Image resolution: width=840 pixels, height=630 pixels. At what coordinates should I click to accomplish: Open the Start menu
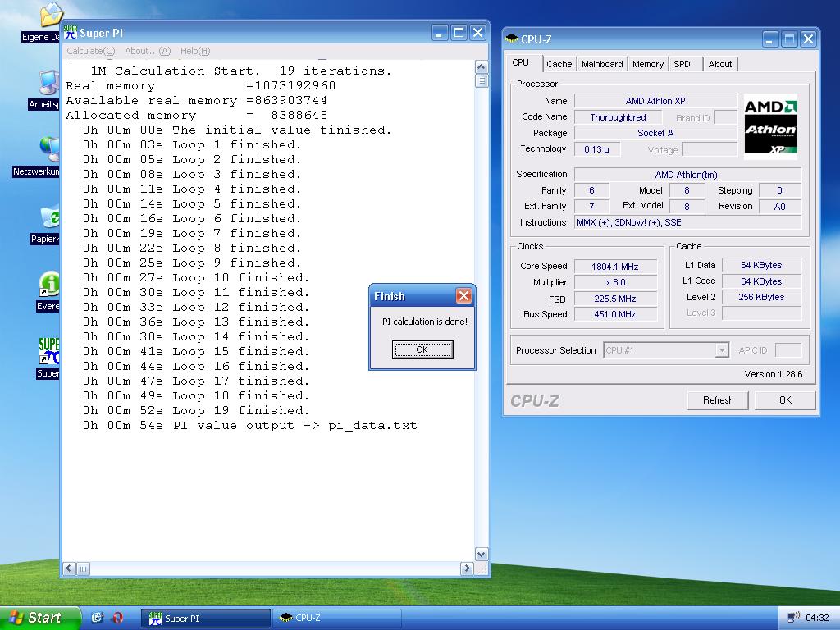(x=39, y=618)
